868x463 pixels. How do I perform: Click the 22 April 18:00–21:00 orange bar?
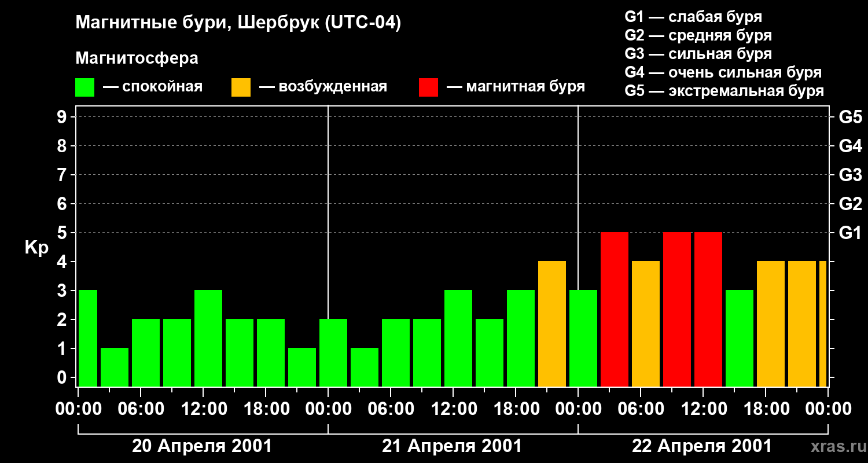[x=771, y=324]
